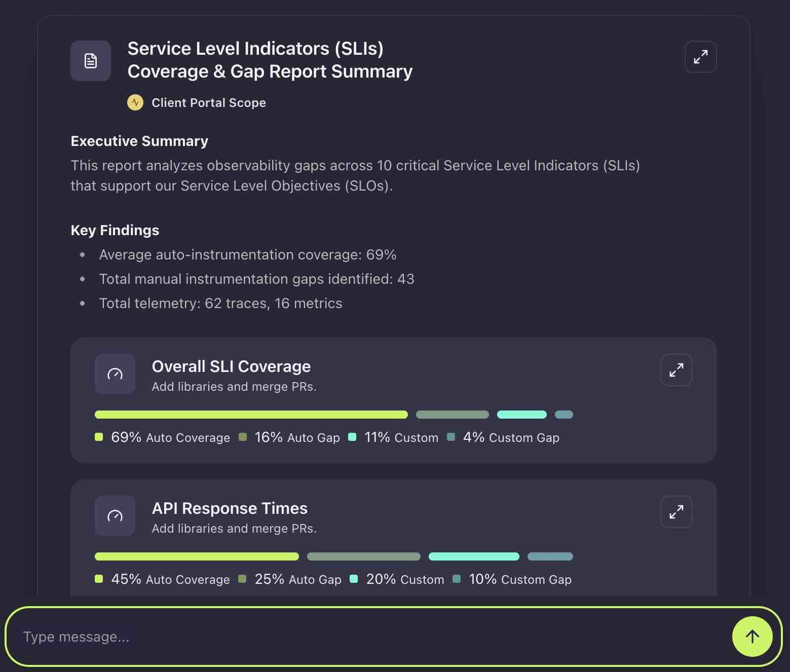Click the Client Portal Scope label
Image resolution: width=790 pixels, height=672 pixels.
[x=208, y=102]
